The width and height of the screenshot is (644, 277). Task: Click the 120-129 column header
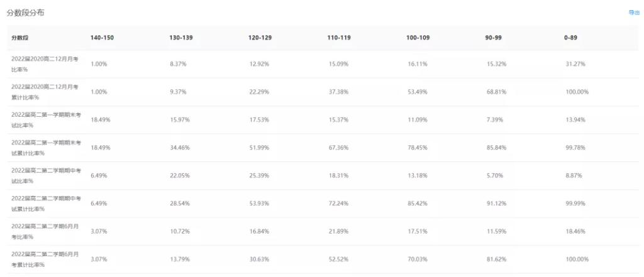coord(260,38)
